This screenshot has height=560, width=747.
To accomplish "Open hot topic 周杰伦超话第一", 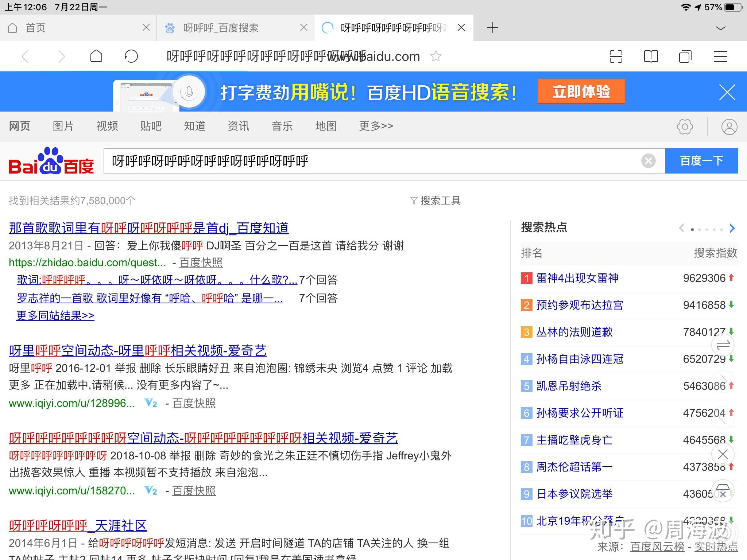I will click(x=574, y=467).
